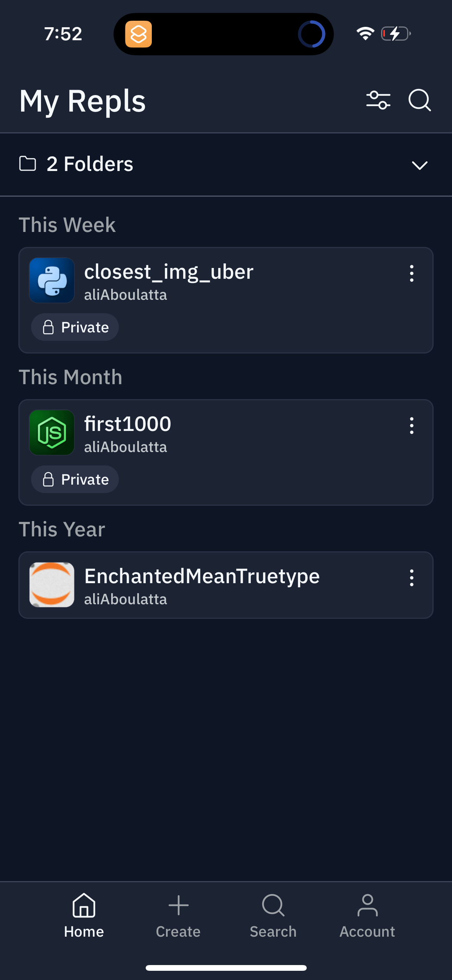
Task: Open the closest_img_uber repl title
Action: click(x=169, y=272)
